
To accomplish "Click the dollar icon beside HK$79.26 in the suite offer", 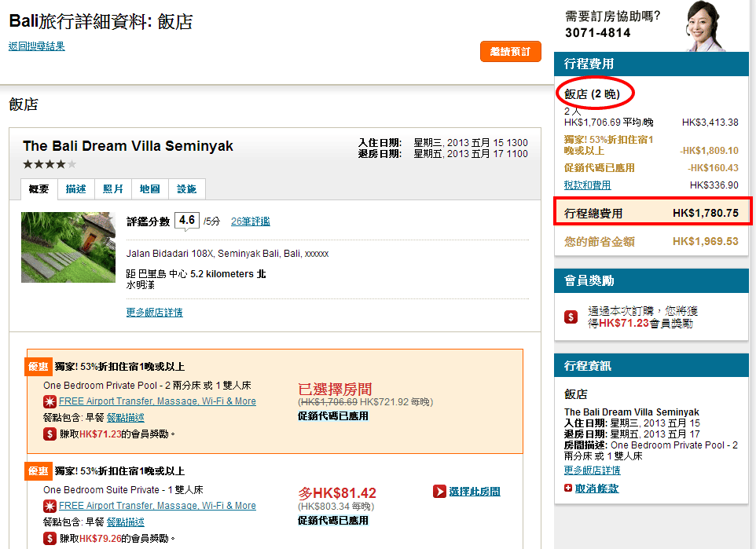I will (50, 538).
